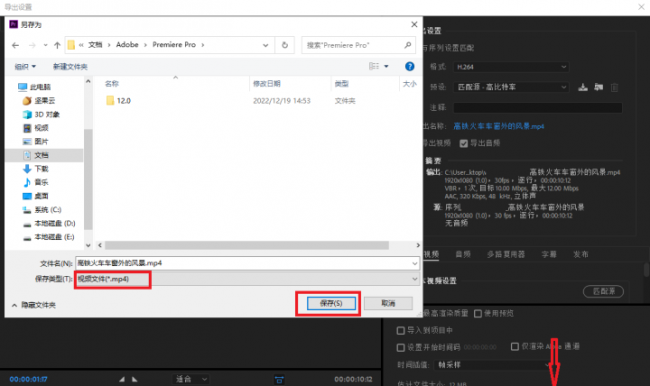Expand the address bar history dropdown
Image resolution: width=650 pixels, height=386 pixels.
click(265, 45)
